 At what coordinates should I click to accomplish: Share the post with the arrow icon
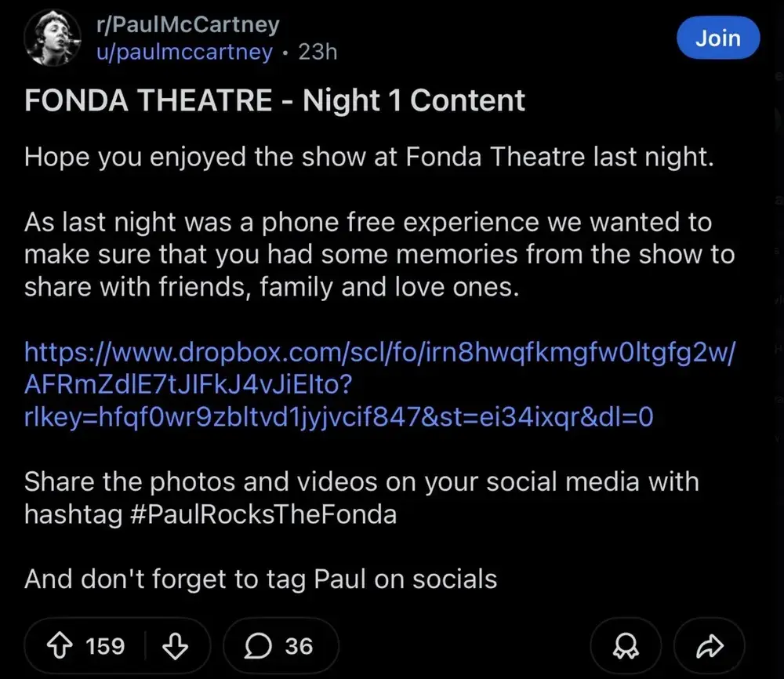(x=709, y=645)
